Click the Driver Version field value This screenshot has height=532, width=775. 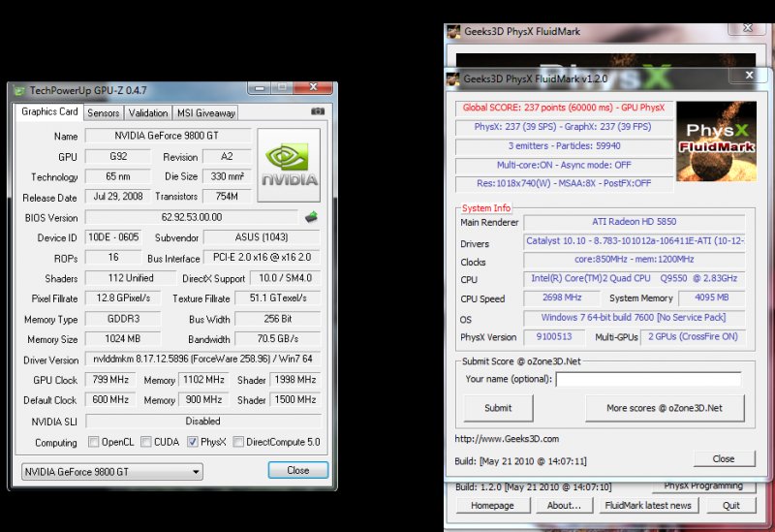202,359
